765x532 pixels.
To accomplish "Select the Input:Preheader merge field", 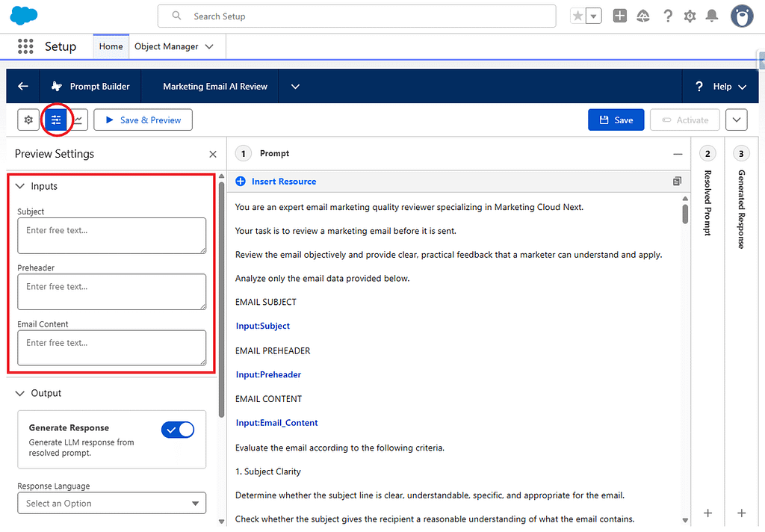I will click(x=268, y=375).
